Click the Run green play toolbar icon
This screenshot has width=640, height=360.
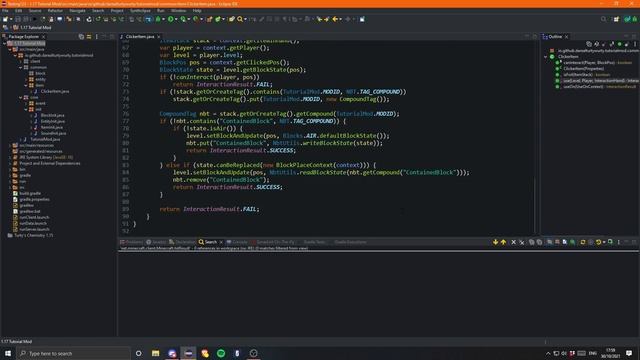coord(171,19)
